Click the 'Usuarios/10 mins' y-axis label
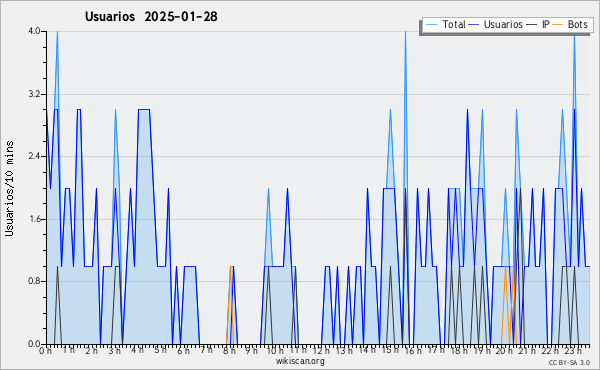 click(9, 188)
